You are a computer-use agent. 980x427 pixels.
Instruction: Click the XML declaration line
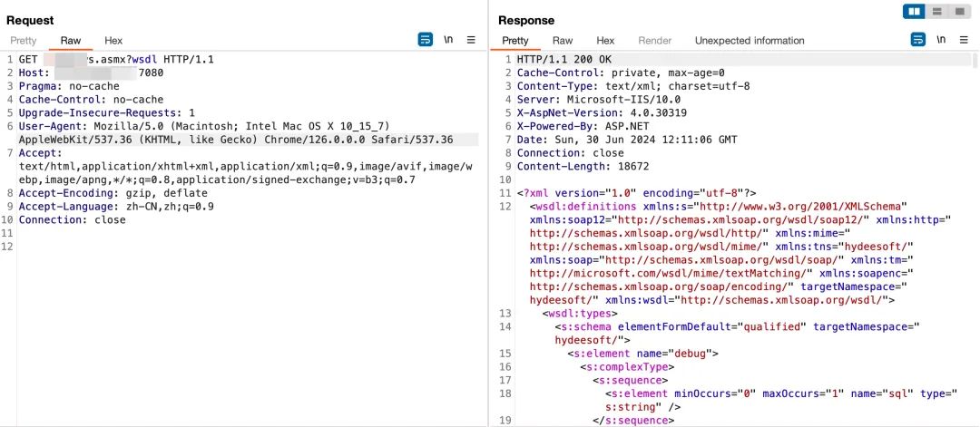click(636, 193)
